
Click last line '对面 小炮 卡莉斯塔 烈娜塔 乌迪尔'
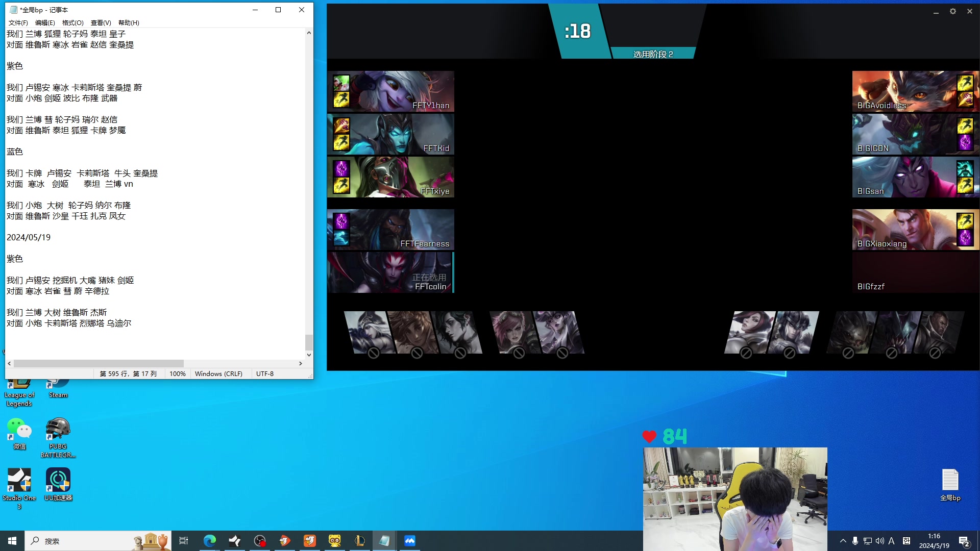coord(69,323)
